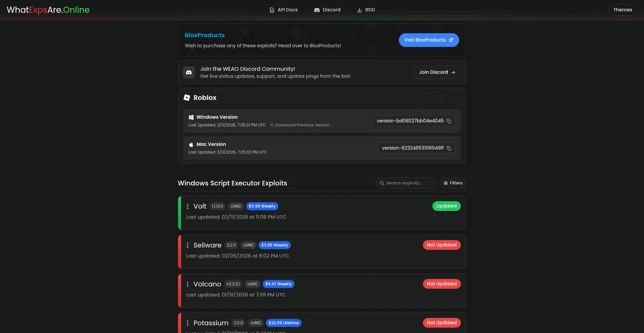Click the $5.99 Weekly price badge
Viewport: 644px width, 333px height.
click(262, 206)
